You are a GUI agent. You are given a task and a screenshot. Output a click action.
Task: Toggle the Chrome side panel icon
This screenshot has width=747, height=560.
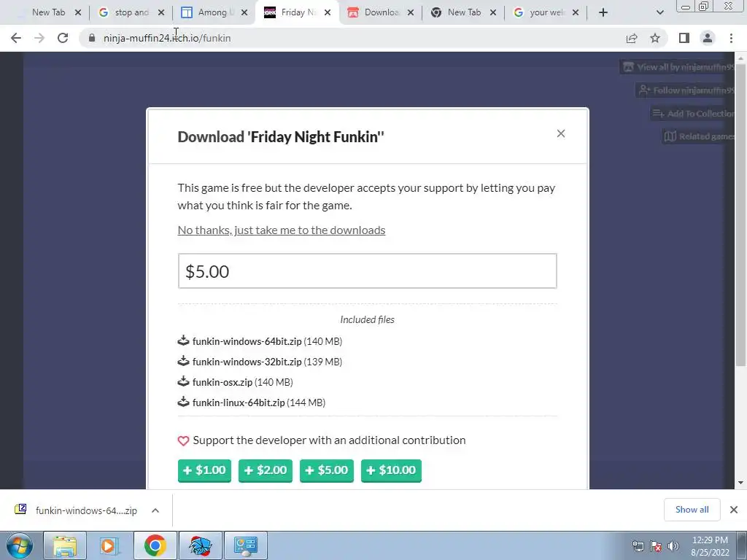(x=684, y=38)
